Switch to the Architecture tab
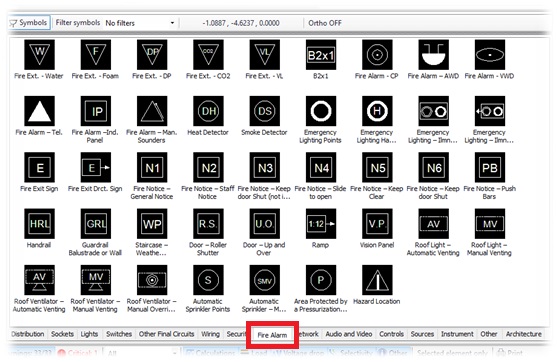This screenshot has height=362, width=558. [523, 334]
